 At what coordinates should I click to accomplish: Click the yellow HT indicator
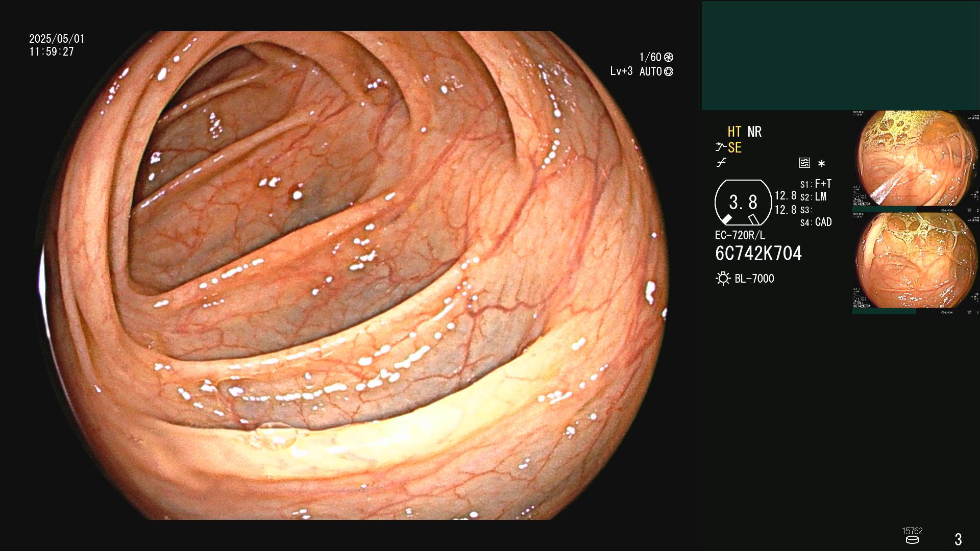pos(734,132)
